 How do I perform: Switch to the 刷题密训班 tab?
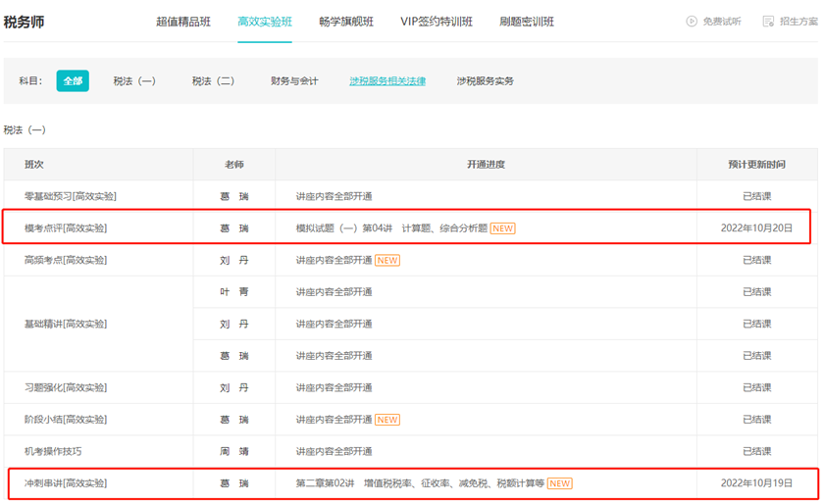pyautogui.click(x=527, y=22)
